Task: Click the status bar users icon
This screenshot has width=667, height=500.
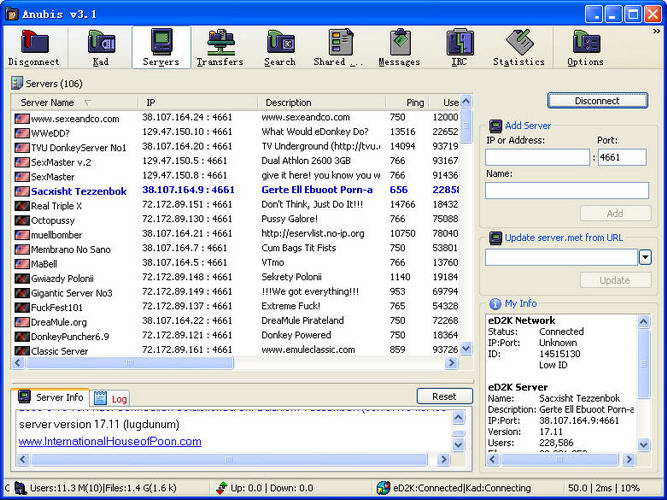Action: click(x=20, y=488)
